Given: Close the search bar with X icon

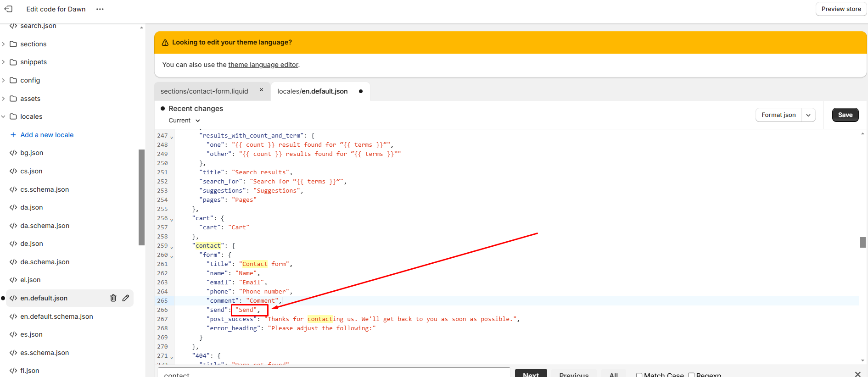Looking at the screenshot, I should pyautogui.click(x=857, y=374).
